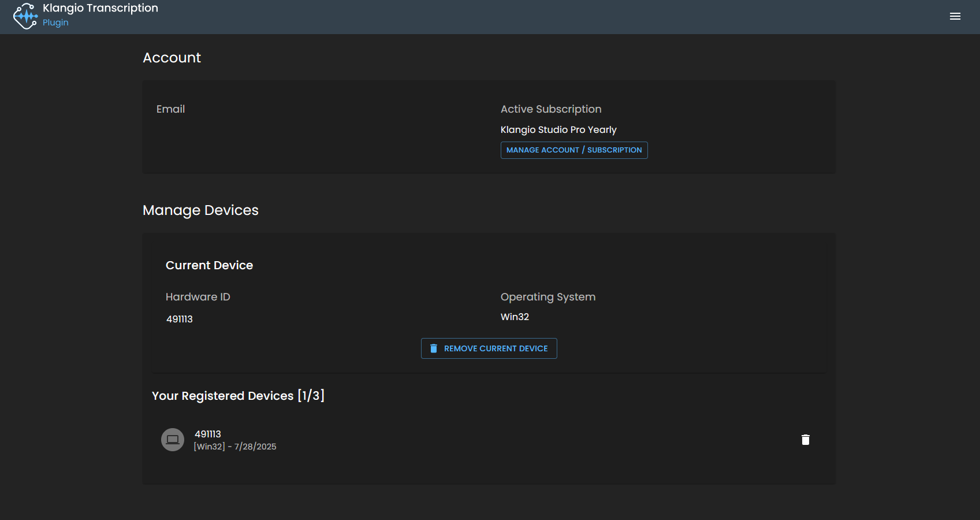Click the Klangio Transcription title text
Screen dimensions: 980x520
click(100, 8)
